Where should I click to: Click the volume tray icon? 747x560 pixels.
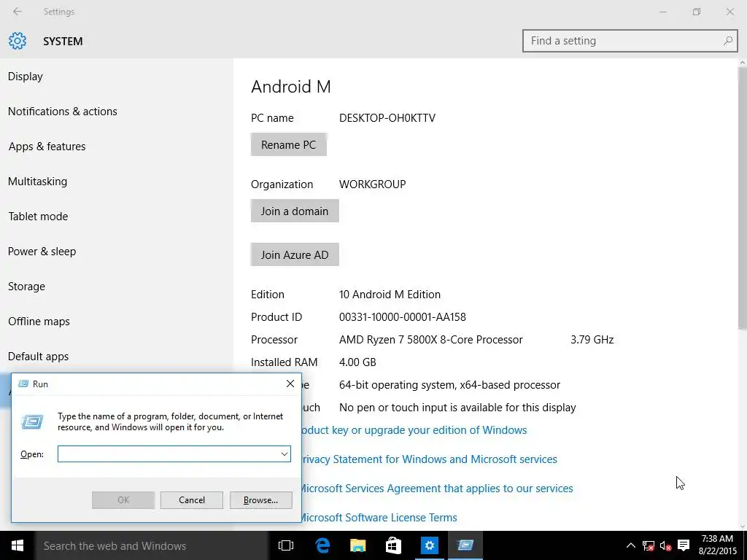[x=665, y=545]
